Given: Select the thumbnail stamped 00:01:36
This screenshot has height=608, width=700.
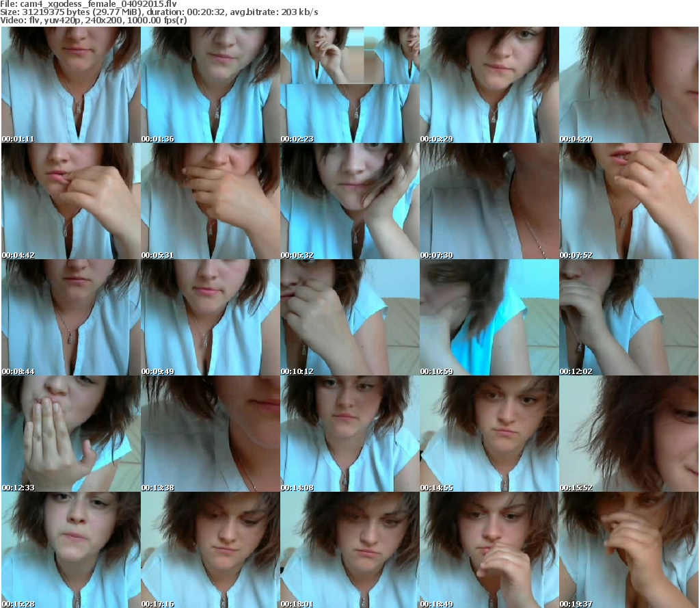Looking at the screenshot, I should 211,85.
